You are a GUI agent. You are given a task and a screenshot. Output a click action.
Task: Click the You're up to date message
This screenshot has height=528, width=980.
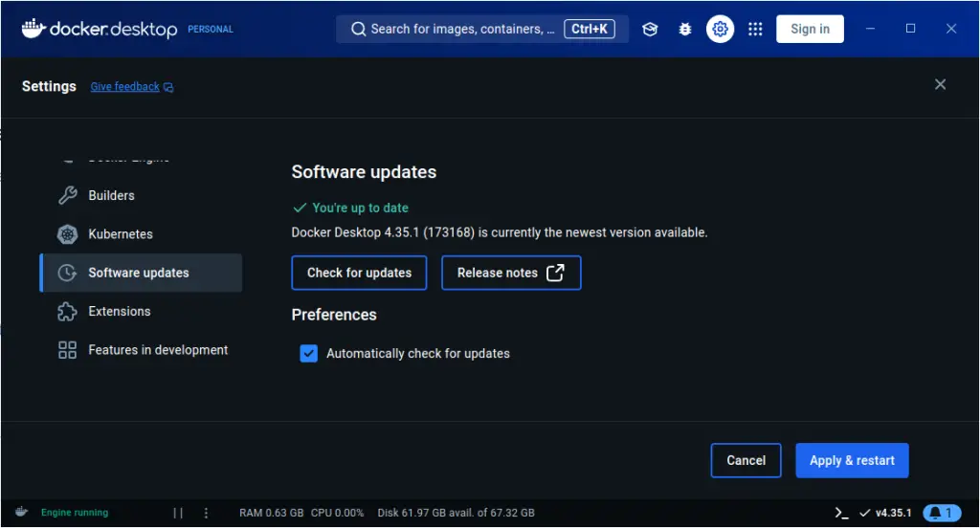[350, 208]
